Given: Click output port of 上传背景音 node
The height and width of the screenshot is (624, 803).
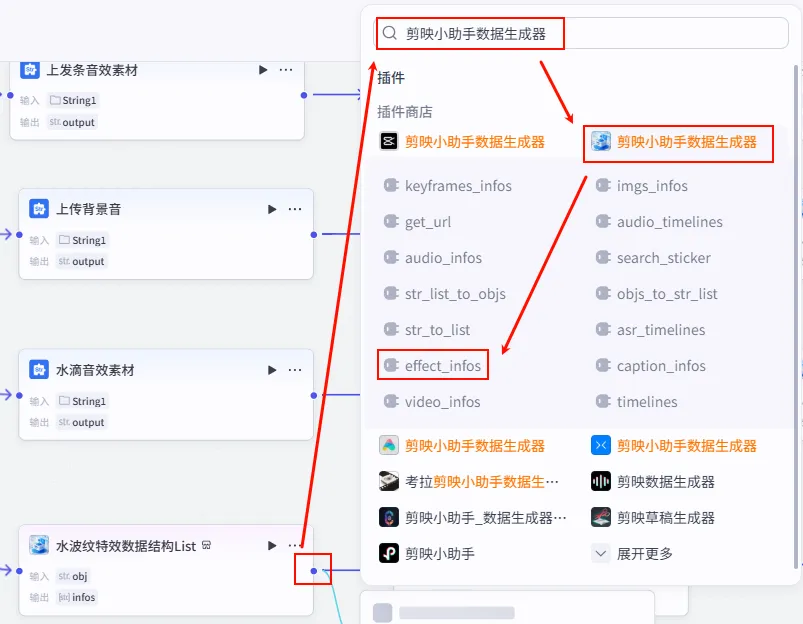Looking at the screenshot, I should click(313, 235).
